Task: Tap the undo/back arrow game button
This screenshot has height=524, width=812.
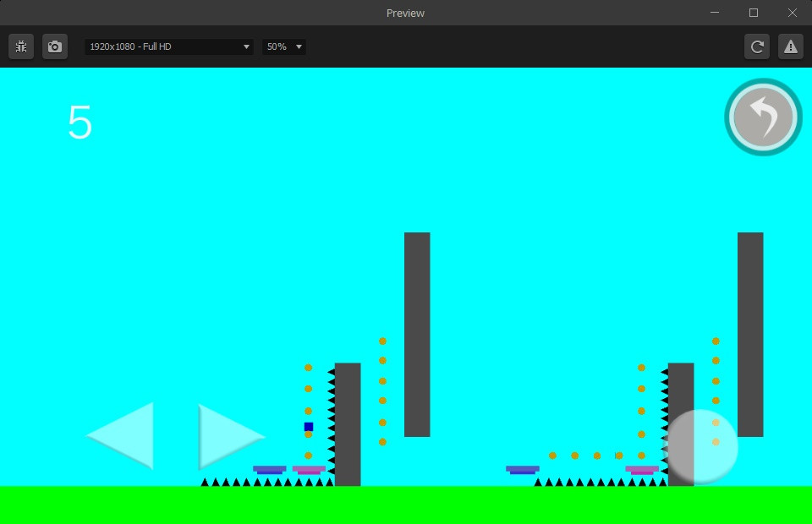Action: click(763, 117)
